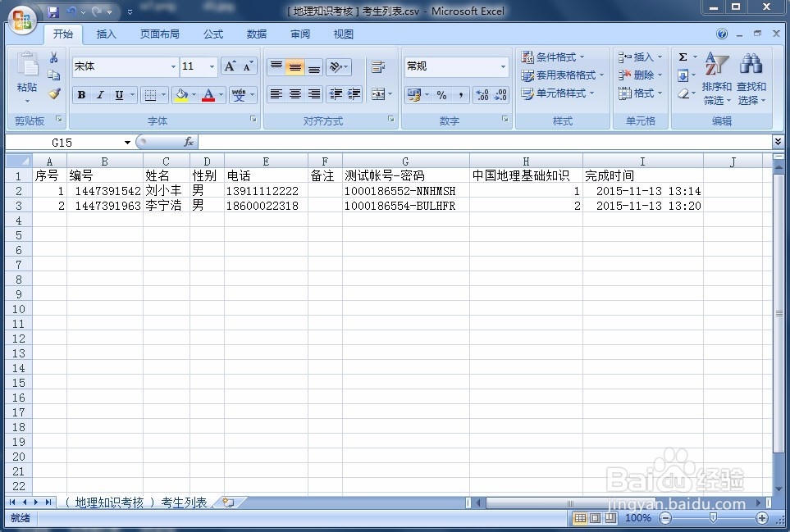Apply comma style number format

(460, 94)
